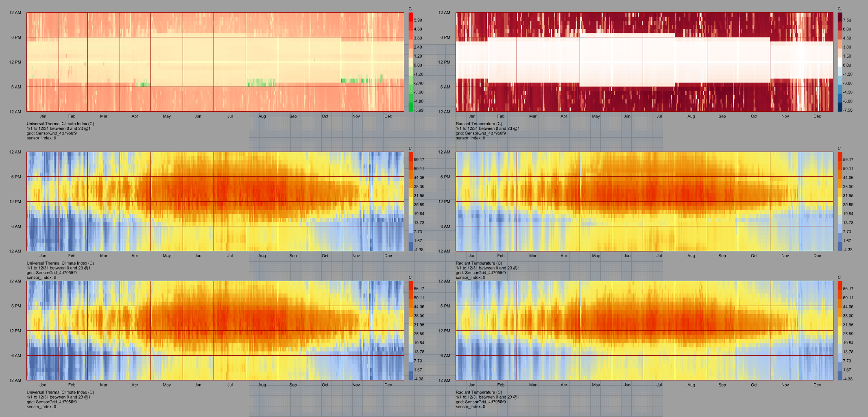Click the C unit label above the bottom-left legend
Screen dimensions: 868x417
pos(410,278)
